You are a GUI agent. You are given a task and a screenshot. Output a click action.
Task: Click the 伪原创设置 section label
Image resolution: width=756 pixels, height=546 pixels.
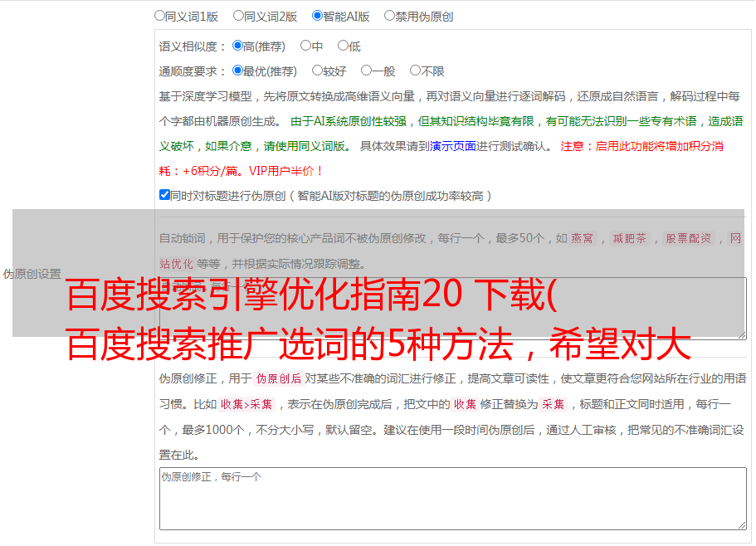pos(32,274)
